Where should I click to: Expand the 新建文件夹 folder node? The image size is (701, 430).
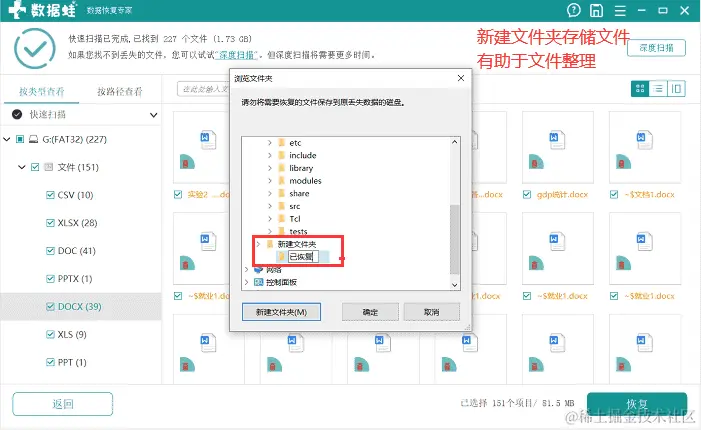click(258, 244)
